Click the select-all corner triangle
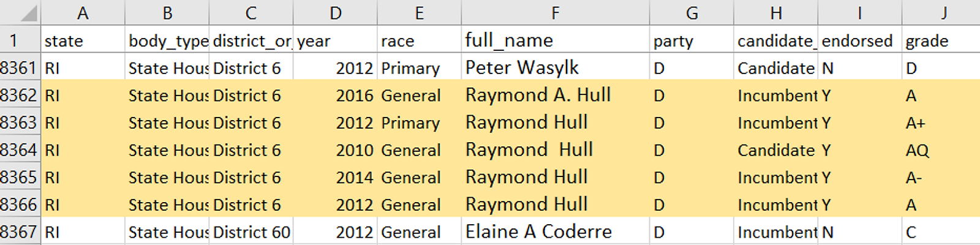Screen dimensions: 980x245 [x=26, y=13]
